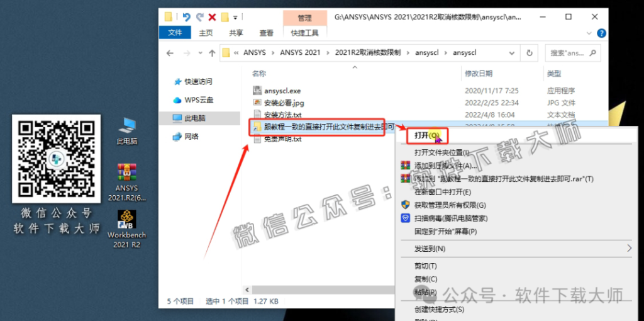
Task: Choose 固定到"开始"屏幕(P) menu entry
Action: pyautogui.click(x=446, y=232)
